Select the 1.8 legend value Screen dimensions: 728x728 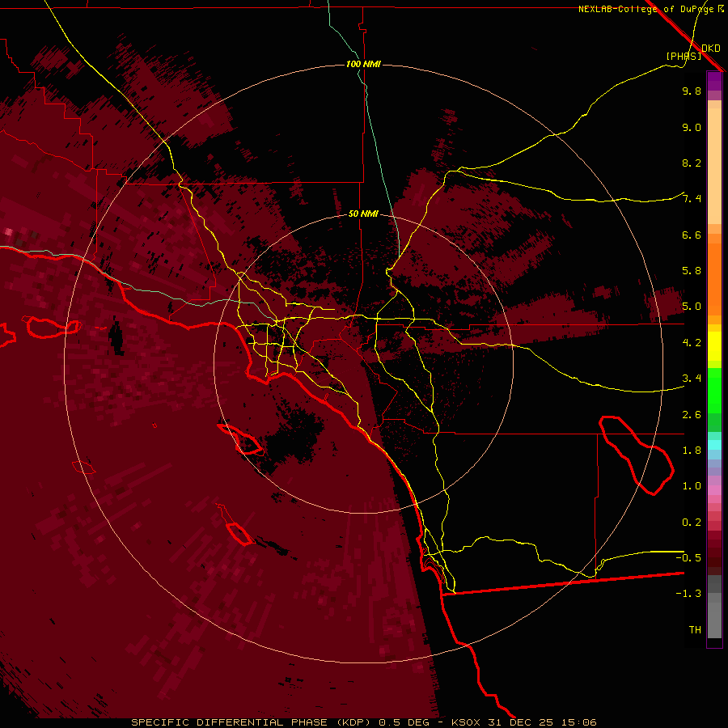692,451
